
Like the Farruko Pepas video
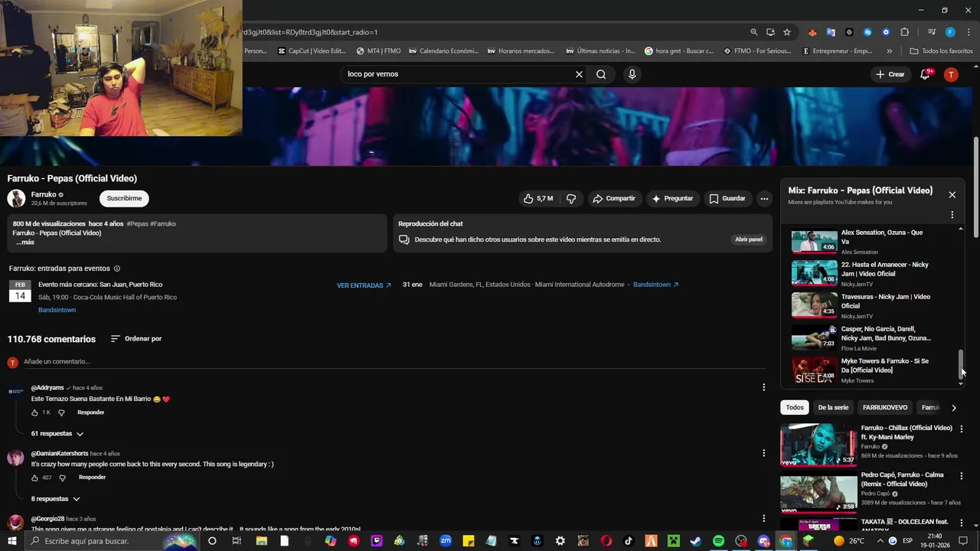pos(537,198)
